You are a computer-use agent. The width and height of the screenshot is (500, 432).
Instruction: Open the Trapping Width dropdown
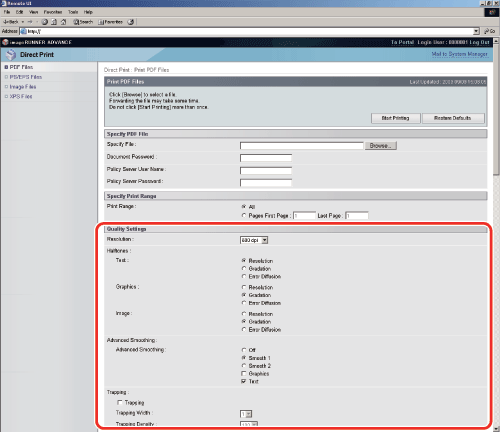pyautogui.click(x=246, y=414)
